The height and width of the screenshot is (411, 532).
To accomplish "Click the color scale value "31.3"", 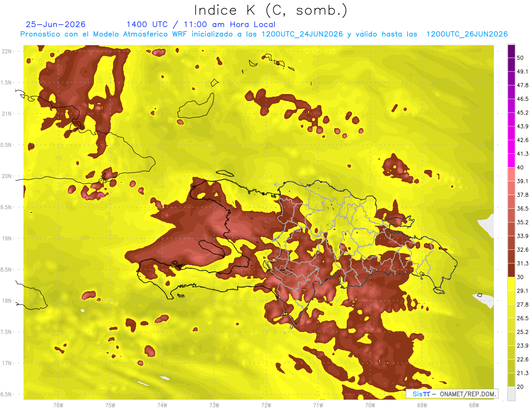I will [x=523, y=263].
